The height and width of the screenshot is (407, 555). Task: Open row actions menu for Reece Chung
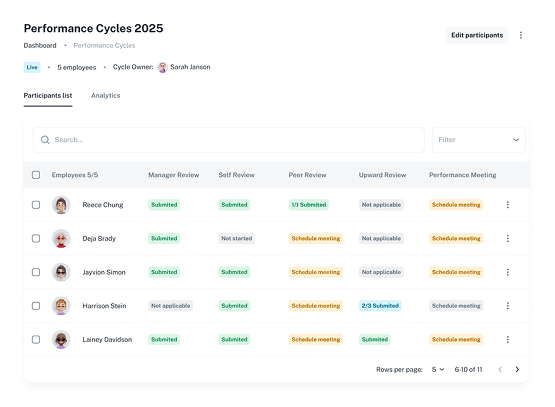pos(508,205)
